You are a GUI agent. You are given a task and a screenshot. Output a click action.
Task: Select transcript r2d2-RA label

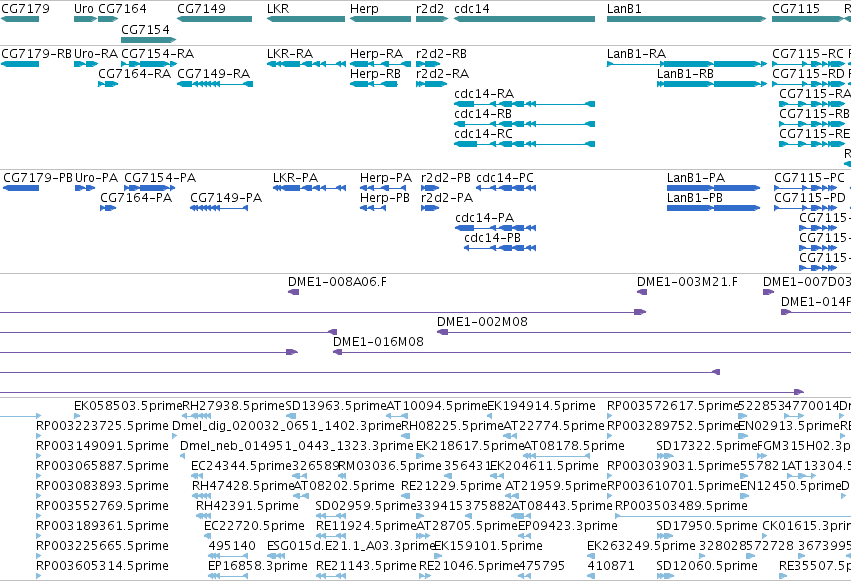tap(442, 73)
